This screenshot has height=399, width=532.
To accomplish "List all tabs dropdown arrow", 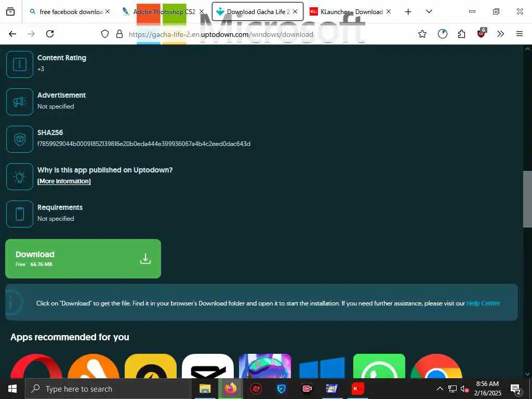I will pos(429,11).
